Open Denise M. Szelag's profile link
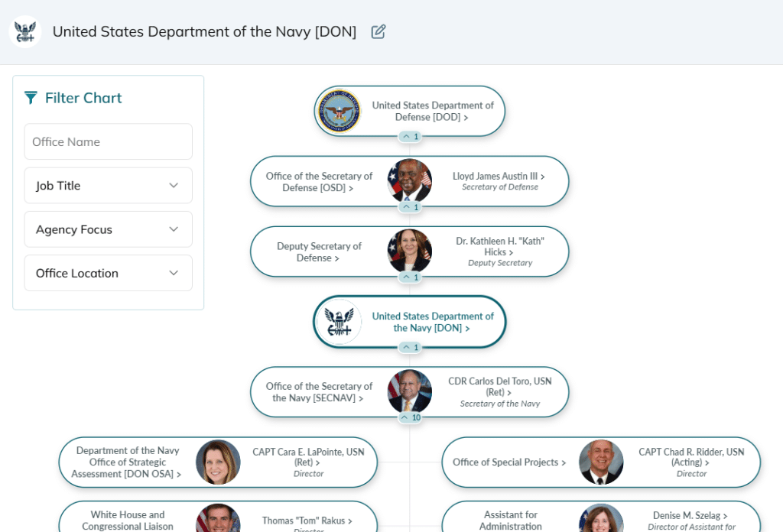Screen dimensions: 783x532 click(690, 514)
